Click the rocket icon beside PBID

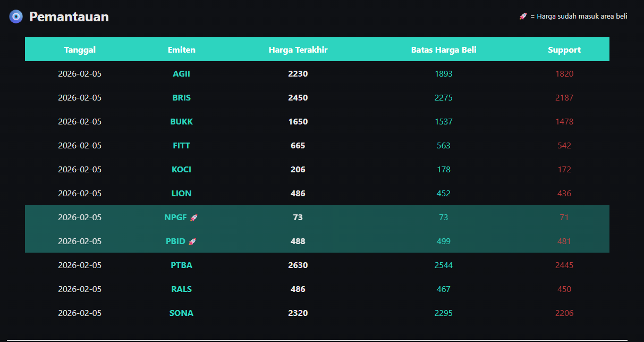point(192,241)
